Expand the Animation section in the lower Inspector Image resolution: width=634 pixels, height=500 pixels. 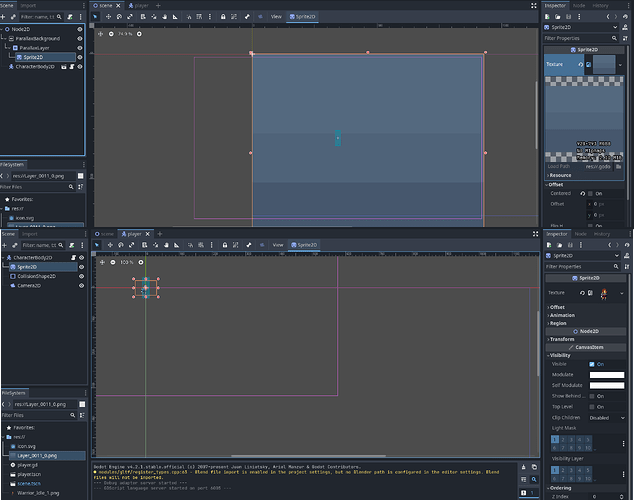[561, 315]
